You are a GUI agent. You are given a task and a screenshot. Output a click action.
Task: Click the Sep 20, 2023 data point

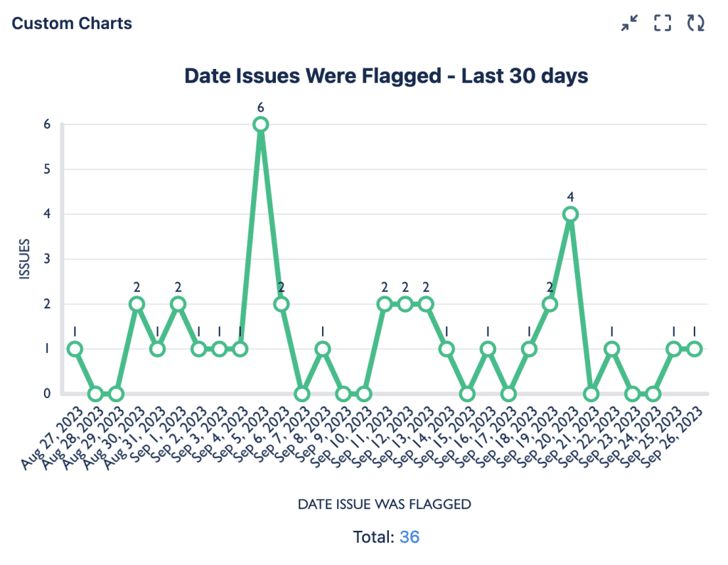click(x=570, y=214)
